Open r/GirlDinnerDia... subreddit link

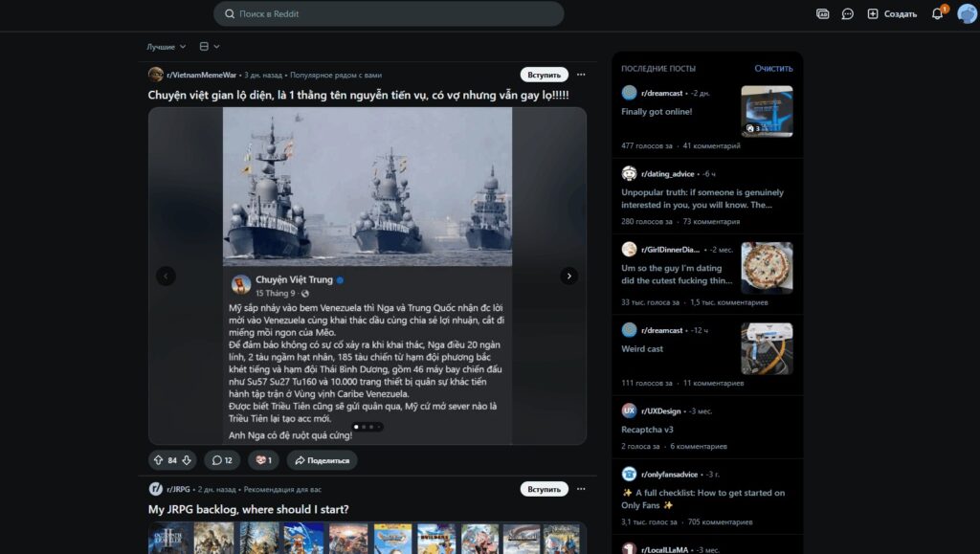tap(670, 250)
